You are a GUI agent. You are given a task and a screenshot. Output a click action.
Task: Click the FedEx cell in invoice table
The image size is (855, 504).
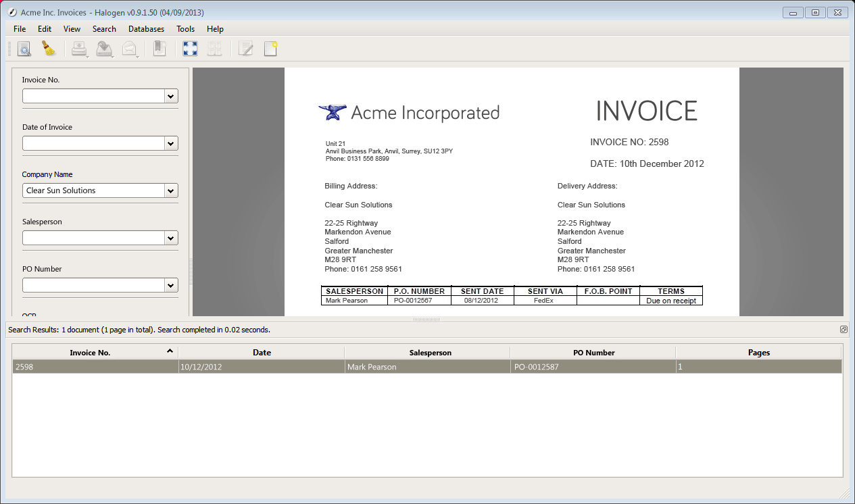(545, 301)
